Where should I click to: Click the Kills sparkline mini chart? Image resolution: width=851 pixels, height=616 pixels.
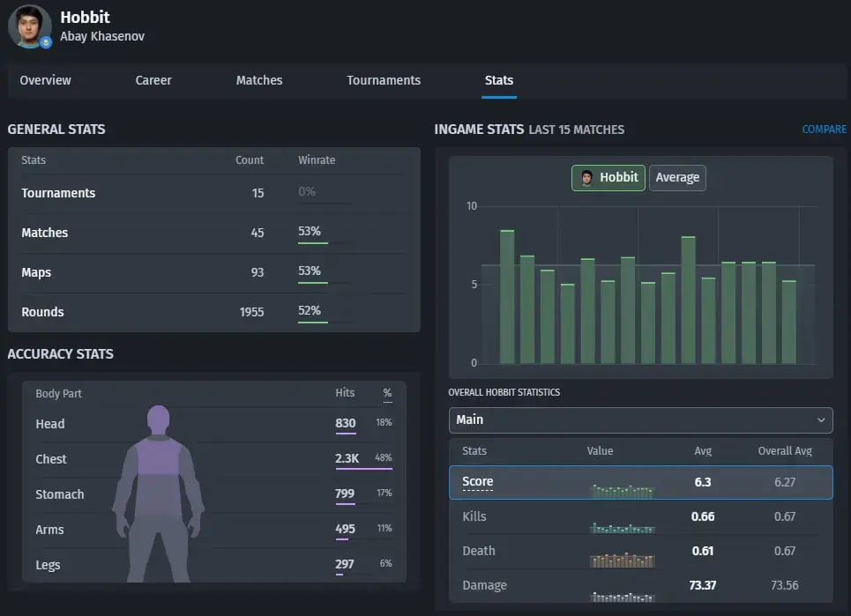[x=622, y=527]
